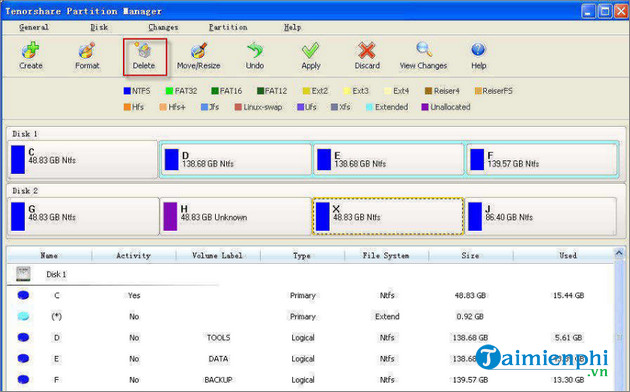Viewport: 630px width, 392px height.
Task: Click the Ext2 yellow legend swatch
Action: point(306,91)
